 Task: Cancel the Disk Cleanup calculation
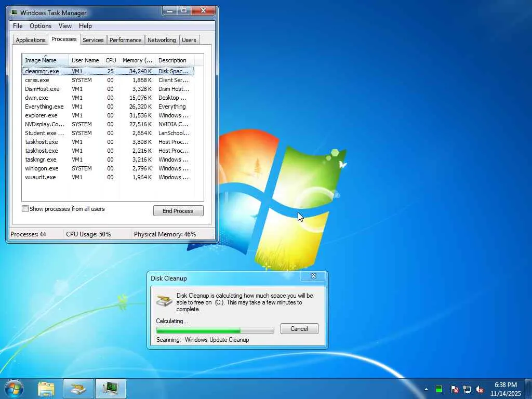tap(299, 328)
